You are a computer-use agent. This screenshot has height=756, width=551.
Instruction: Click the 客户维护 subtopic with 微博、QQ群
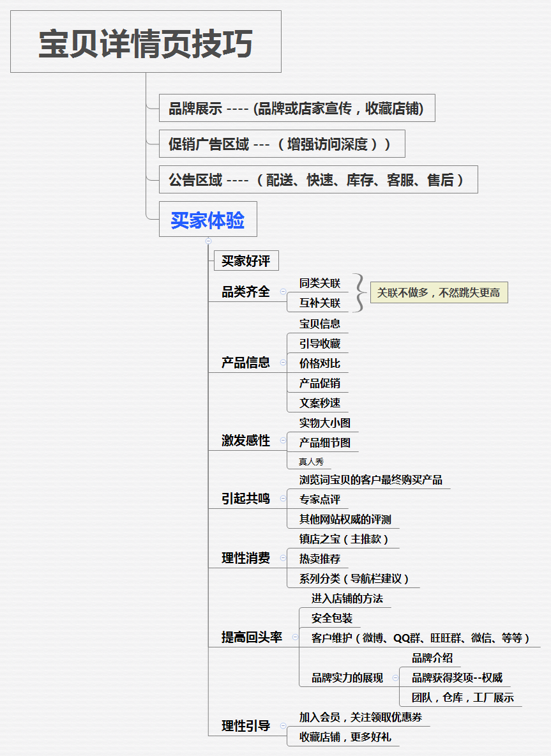[420, 638]
